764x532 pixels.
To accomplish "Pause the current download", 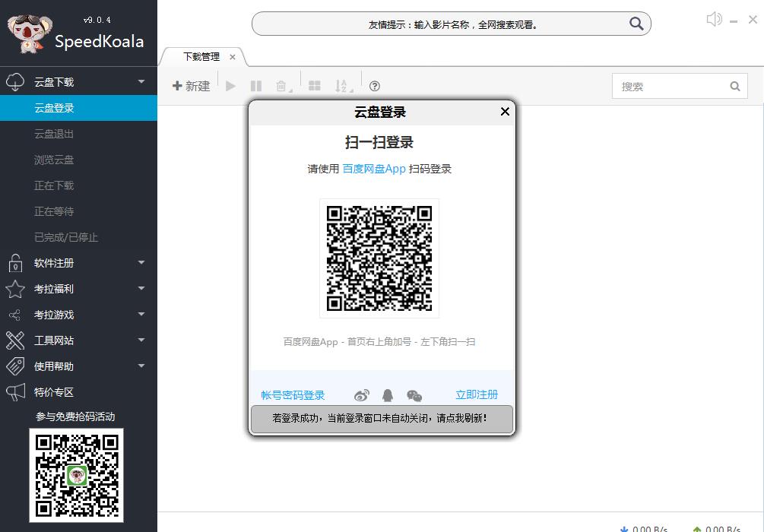I will [x=256, y=86].
